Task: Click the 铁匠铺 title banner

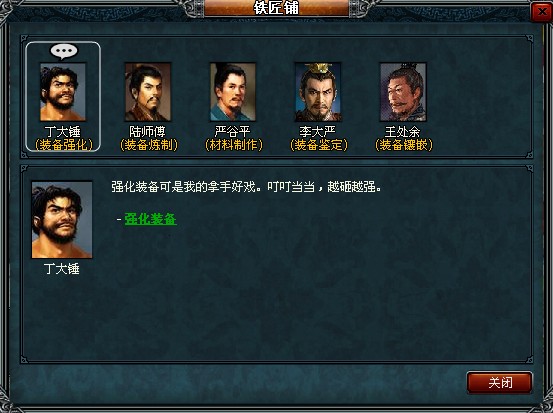Action: (276, 8)
